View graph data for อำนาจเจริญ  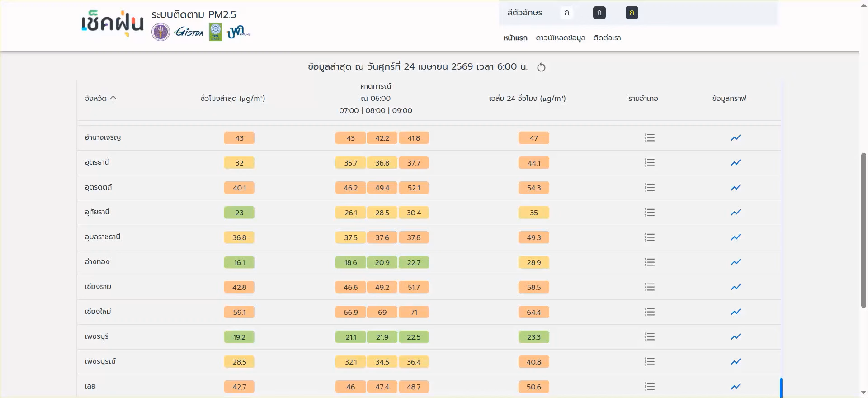736,138
